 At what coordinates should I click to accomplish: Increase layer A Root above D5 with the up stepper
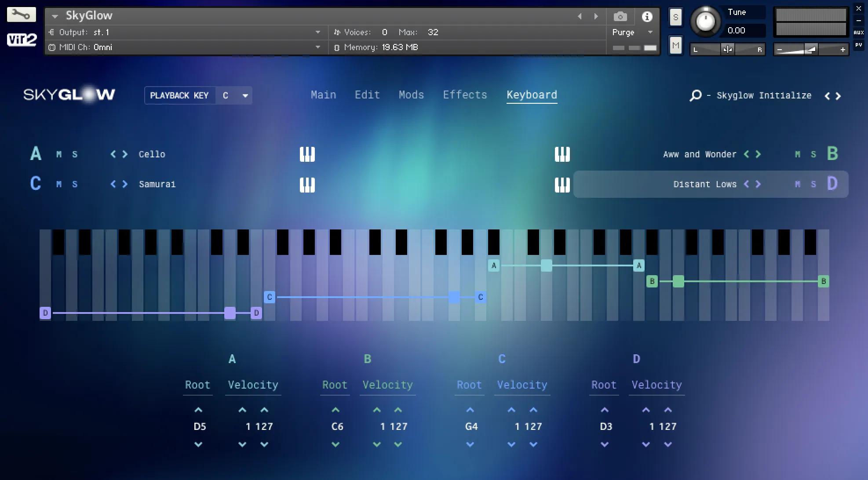coord(197,410)
